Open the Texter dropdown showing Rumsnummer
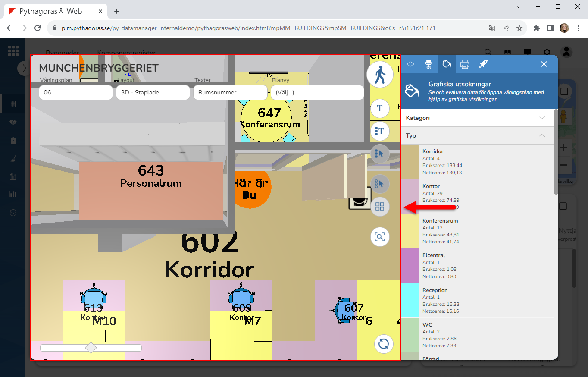Image resolution: width=588 pixels, height=377 pixels. 230,92
